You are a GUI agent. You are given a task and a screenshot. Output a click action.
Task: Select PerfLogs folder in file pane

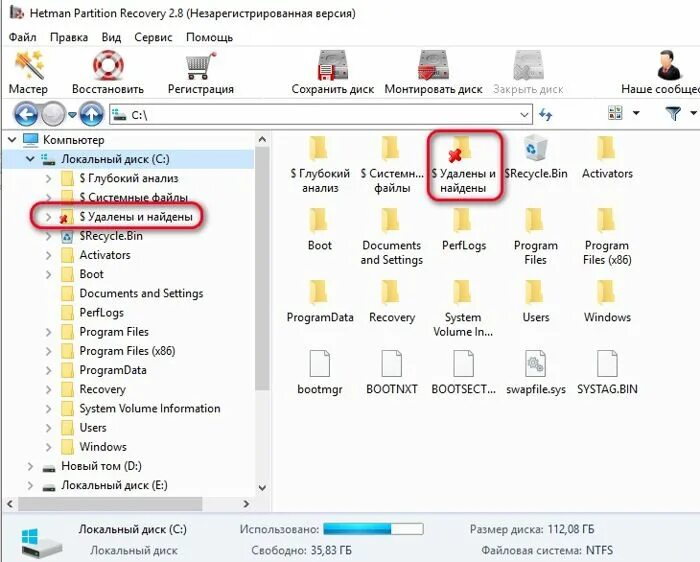tap(463, 229)
